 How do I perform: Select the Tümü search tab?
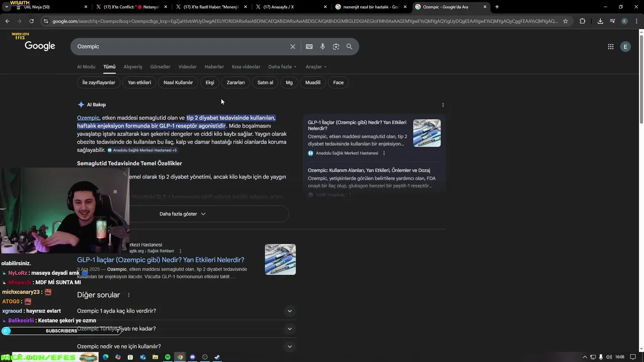(109, 67)
